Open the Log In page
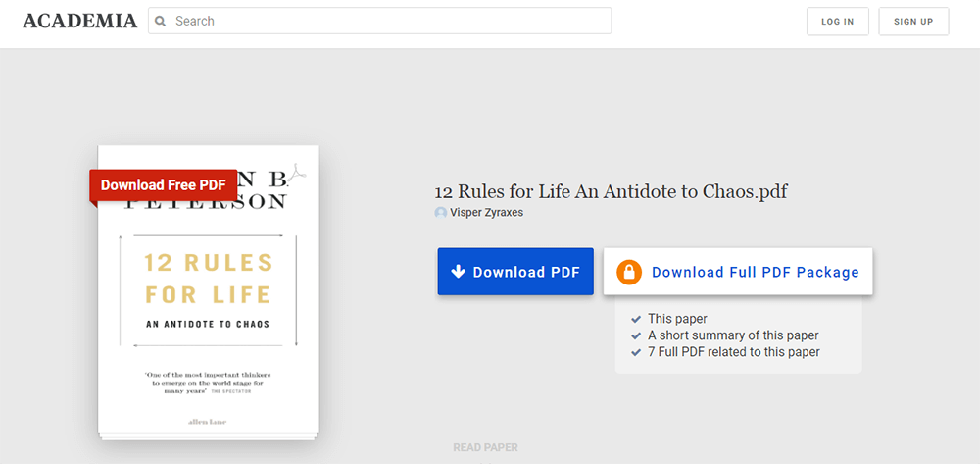This screenshot has width=980, height=464. (x=837, y=22)
